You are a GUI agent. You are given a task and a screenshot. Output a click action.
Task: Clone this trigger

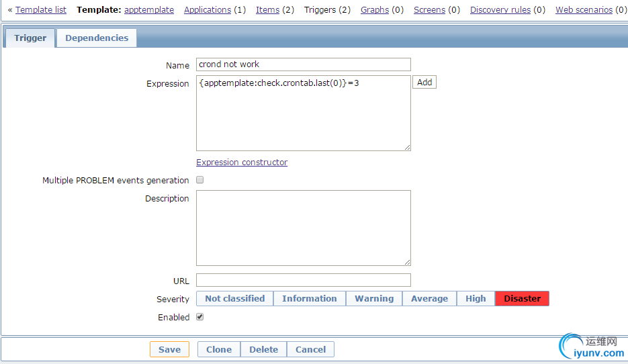click(x=219, y=349)
